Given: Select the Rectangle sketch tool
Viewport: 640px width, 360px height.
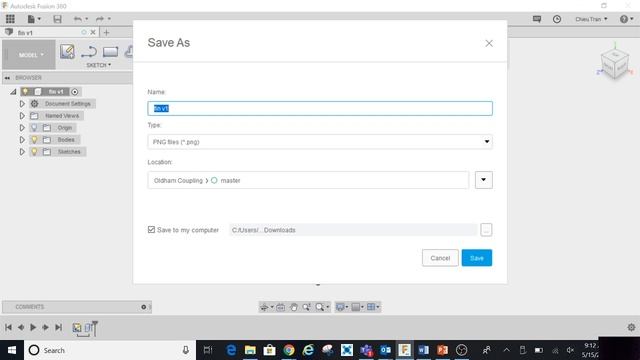Looking at the screenshot, I should [110, 52].
